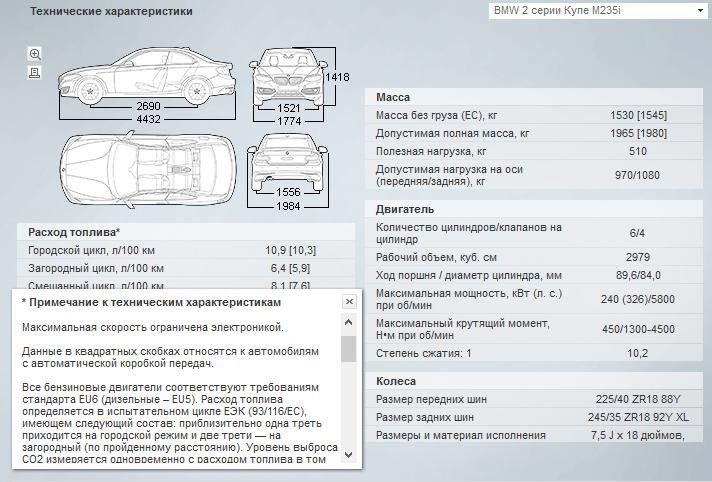This screenshot has height=482, width=712.
Task: Click the mirror width dimension 1984
Action: coord(288,206)
